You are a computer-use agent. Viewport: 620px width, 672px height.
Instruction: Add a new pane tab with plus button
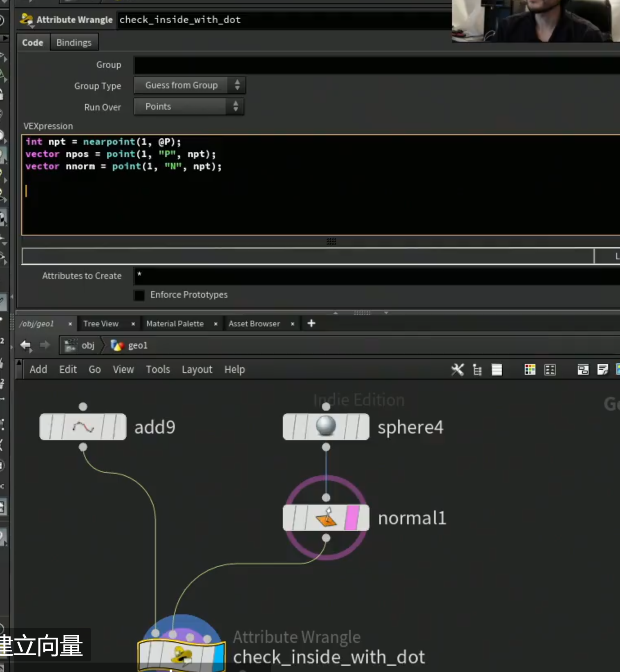click(x=311, y=324)
